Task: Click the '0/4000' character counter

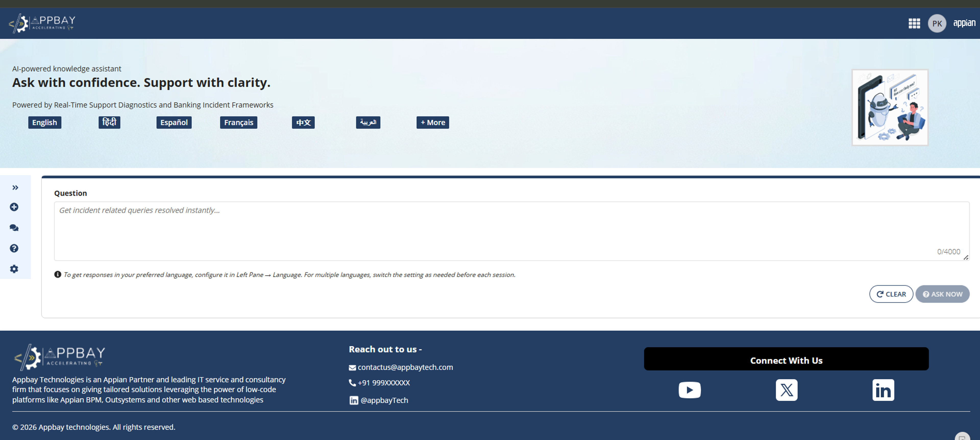Action: pos(948,252)
